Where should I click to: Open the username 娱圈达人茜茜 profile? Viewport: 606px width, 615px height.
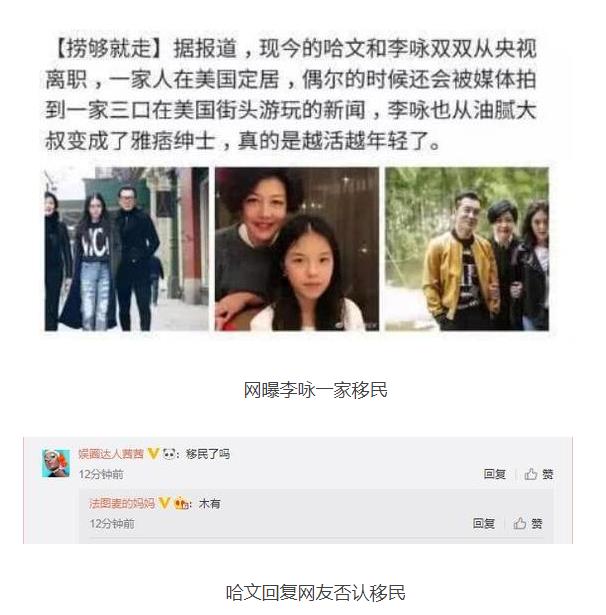pos(111,454)
